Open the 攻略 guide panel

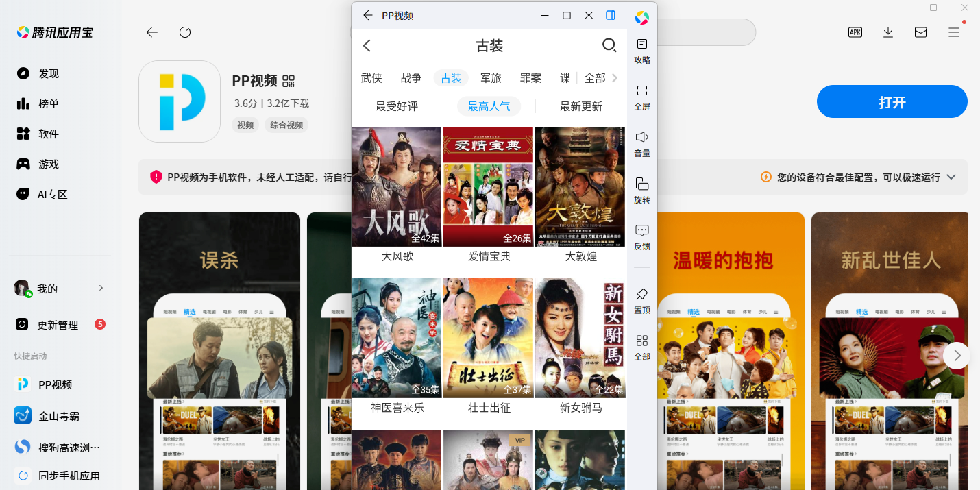642,51
